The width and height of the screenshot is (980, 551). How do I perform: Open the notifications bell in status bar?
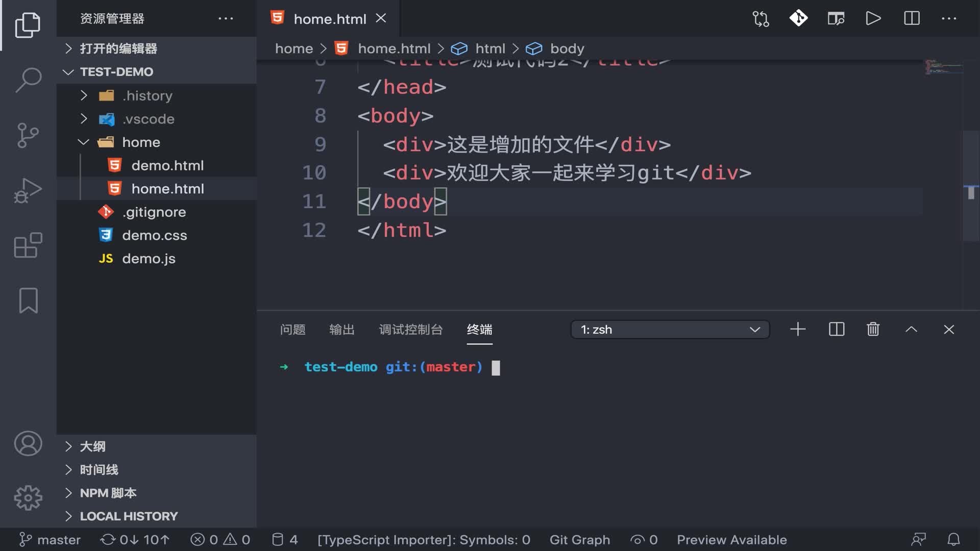tap(953, 540)
